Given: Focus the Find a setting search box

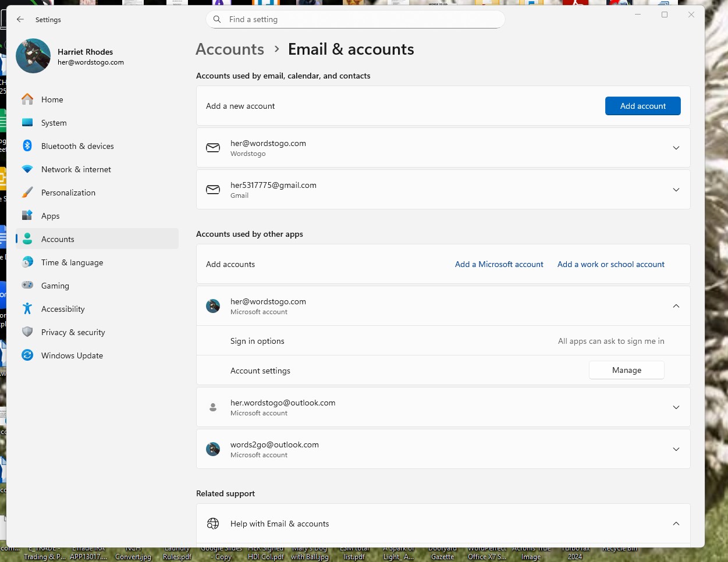Looking at the screenshot, I should tap(355, 19).
